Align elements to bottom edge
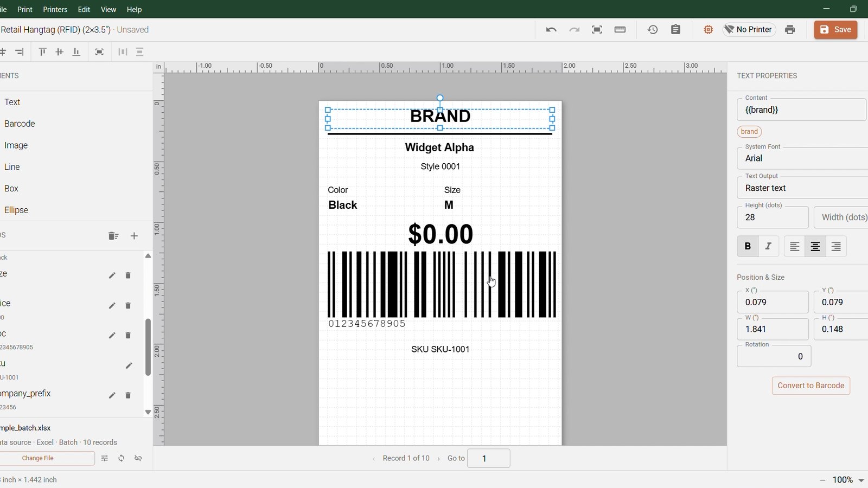The width and height of the screenshot is (868, 488). (x=76, y=52)
